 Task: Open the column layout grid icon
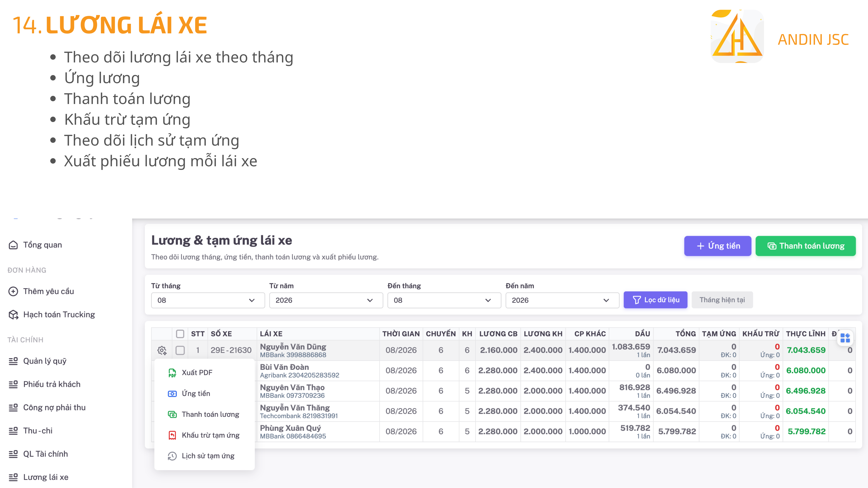coord(845,337)
